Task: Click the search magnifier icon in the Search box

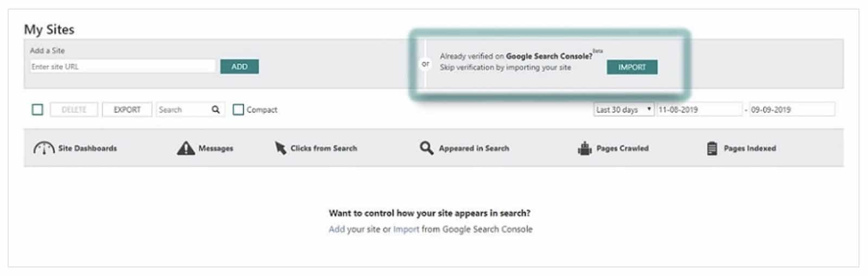Action: [215, 109]
